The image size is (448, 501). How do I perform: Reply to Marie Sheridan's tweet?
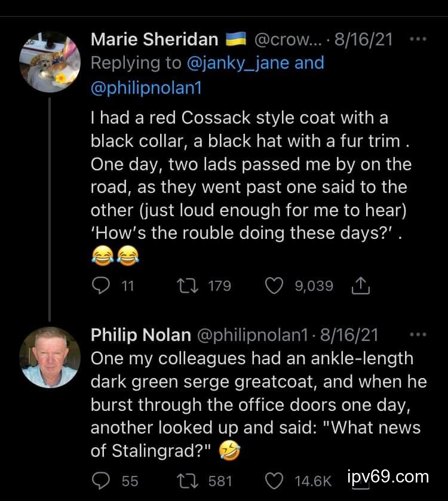click(100, 286)
